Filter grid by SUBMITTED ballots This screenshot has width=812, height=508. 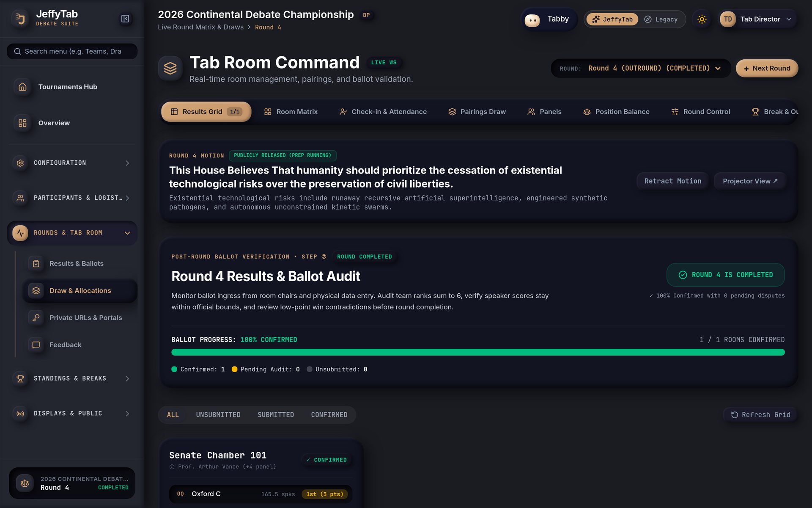276,415
